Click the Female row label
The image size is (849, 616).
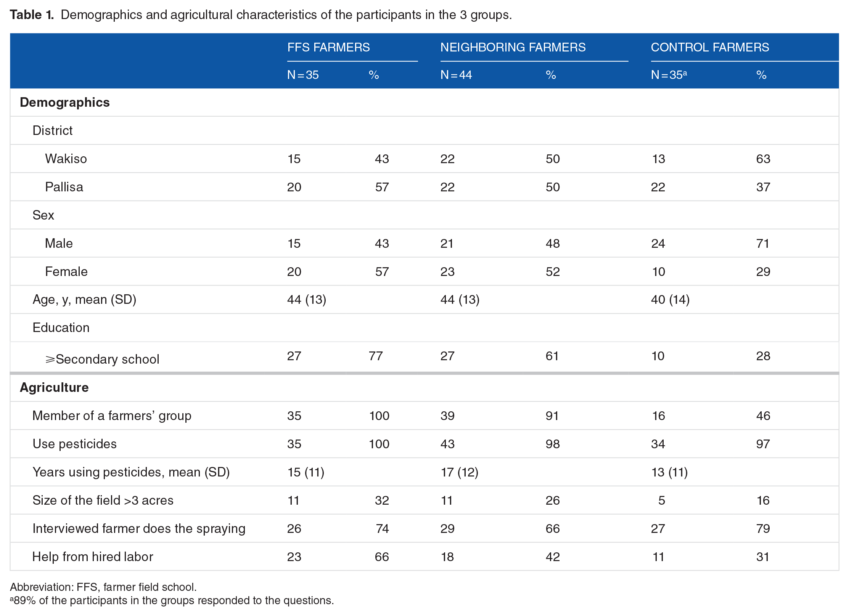pyautogui.click(x=66, y=271)
